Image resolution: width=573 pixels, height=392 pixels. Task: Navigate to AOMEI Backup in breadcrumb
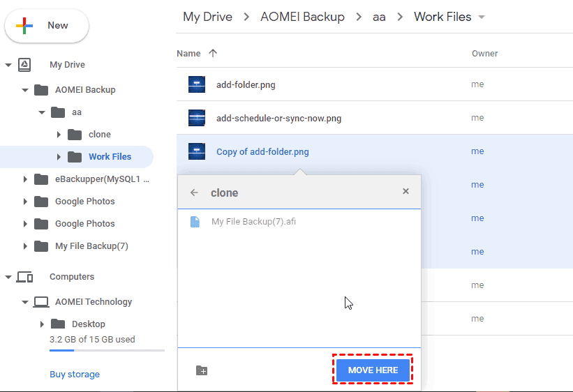point(303,17)
